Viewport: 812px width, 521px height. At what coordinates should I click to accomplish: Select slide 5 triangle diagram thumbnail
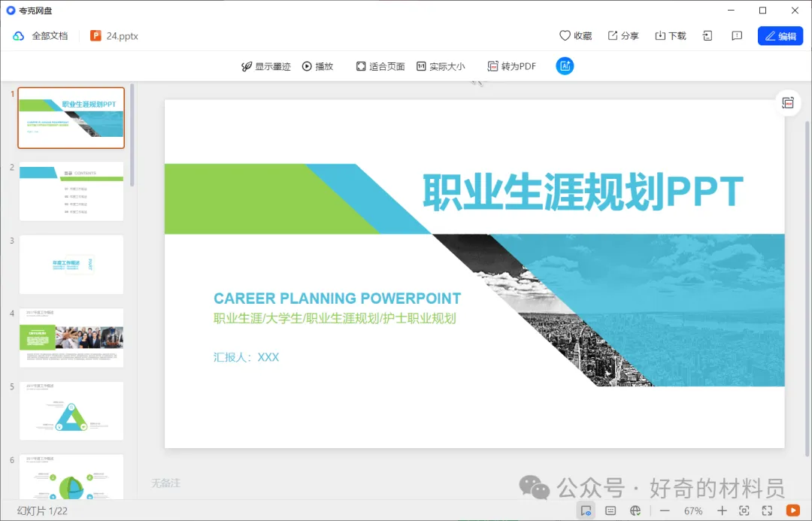[71, 411]
